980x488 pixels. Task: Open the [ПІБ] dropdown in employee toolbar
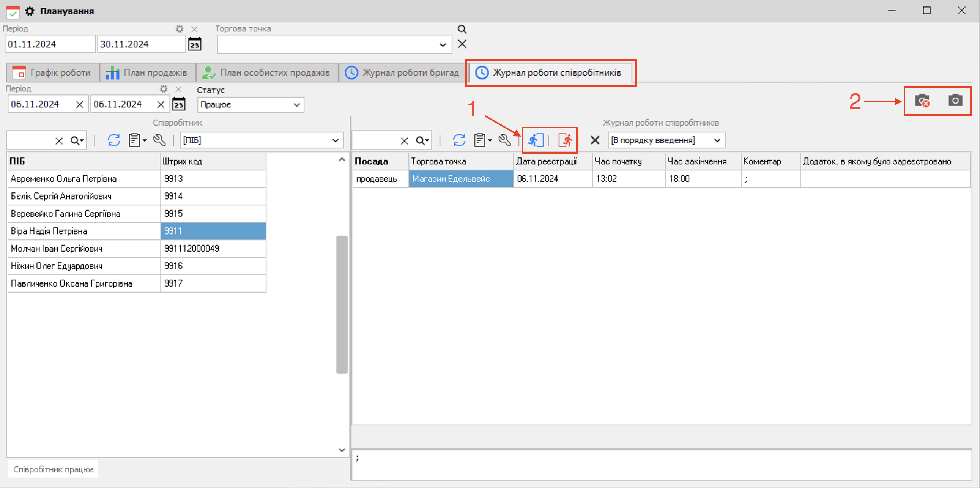335,140
